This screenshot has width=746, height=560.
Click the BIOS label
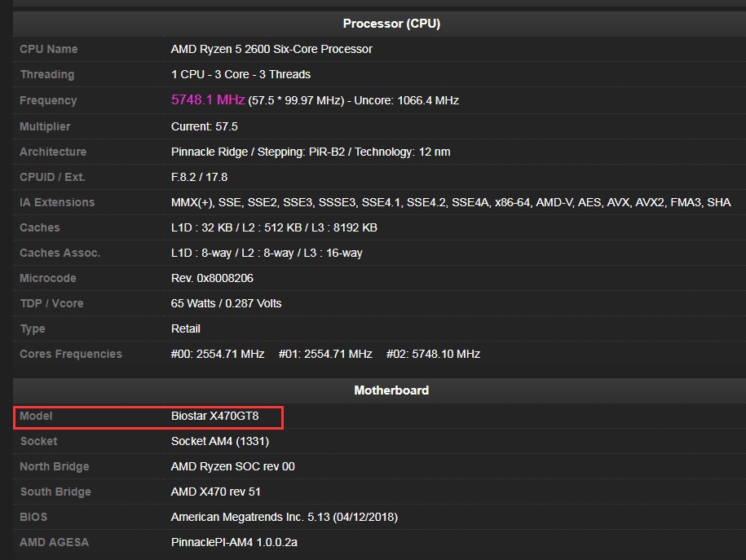33,517
